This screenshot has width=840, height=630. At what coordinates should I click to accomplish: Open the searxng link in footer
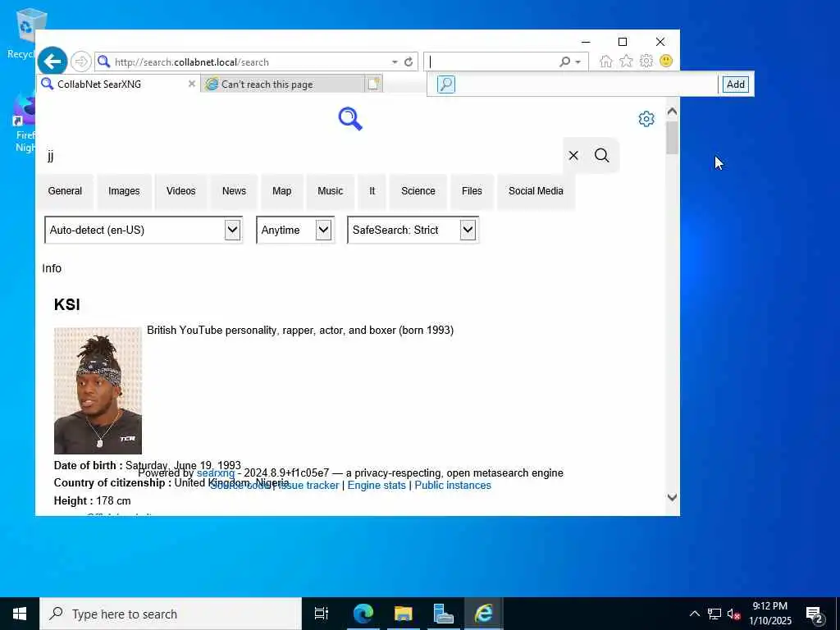(216, 473)
